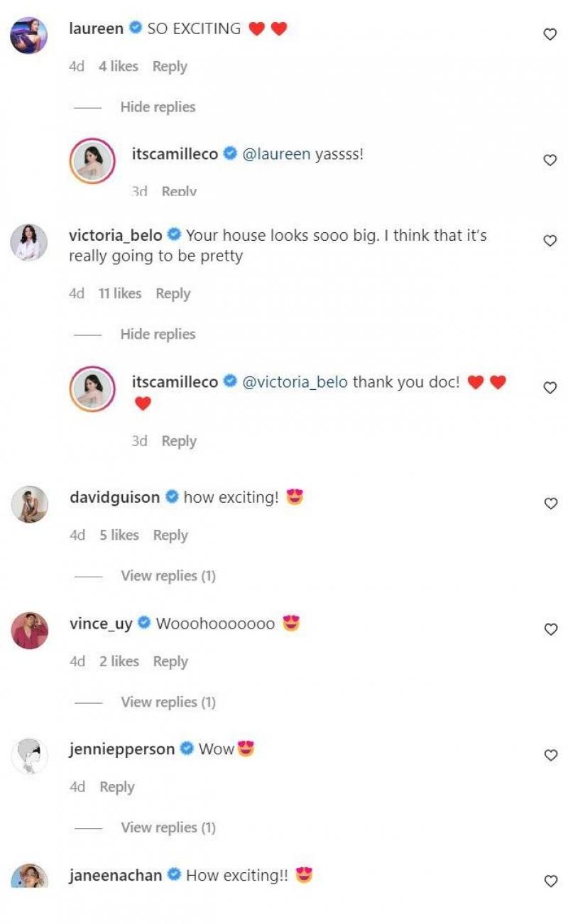Tap heart on jennieepperson's Wow comment
This screenshot has width=568, height=924.
[x=550, y=755]
